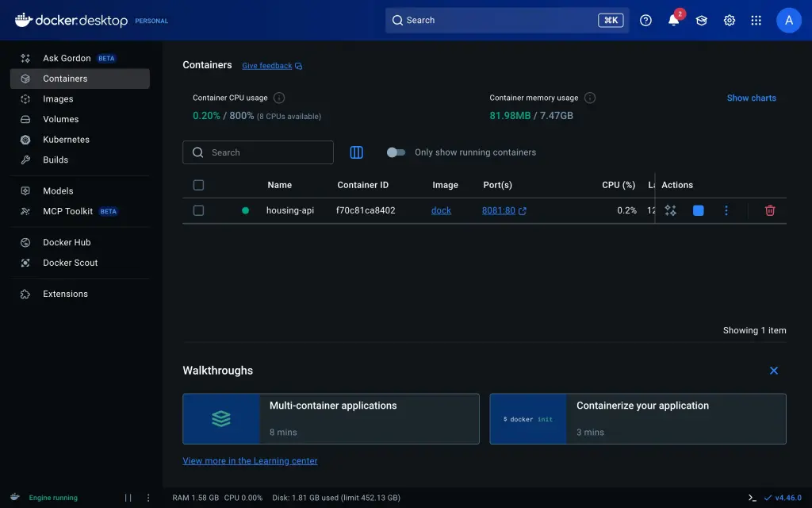Open the dock image link
Screen dimensions: 812x508
(441, 210)
